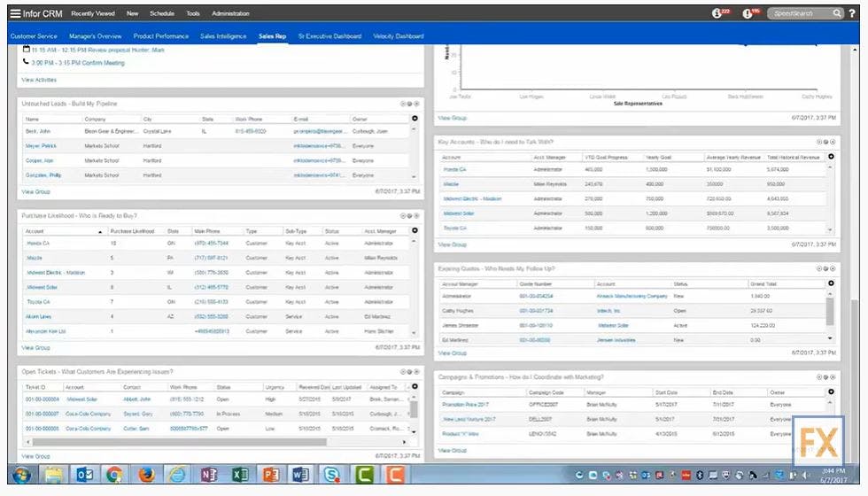The height and width of the screenshot is (496, 868).
Task: Open Alexander Kier Ltd in Purchase Likelihood
Action: (x=46, y=331)
